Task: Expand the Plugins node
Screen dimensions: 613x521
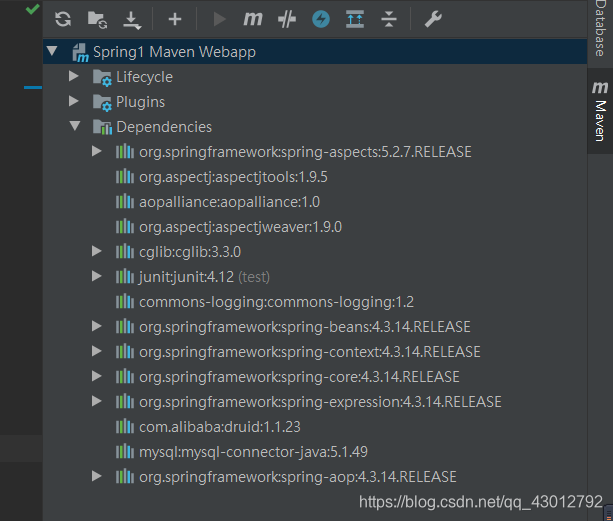Action: [x=73, y=101]
